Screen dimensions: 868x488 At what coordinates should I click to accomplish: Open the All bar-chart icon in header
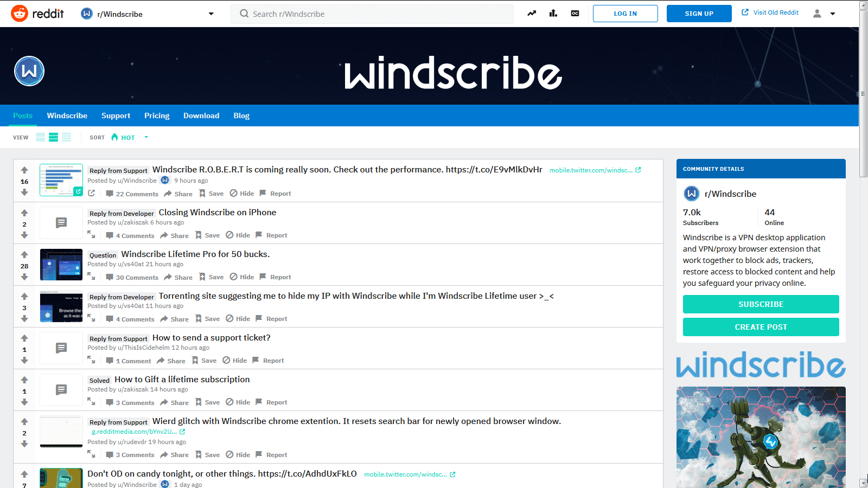(x=553, y=14)
